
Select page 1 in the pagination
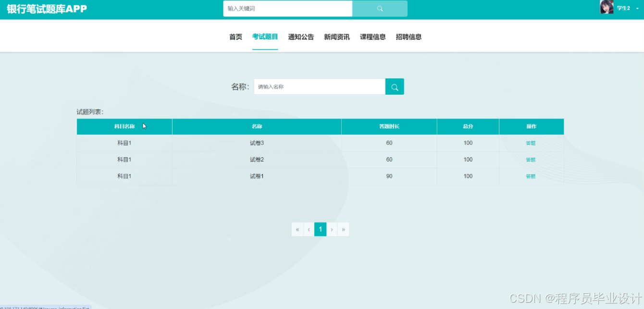[x=320, y=229]
